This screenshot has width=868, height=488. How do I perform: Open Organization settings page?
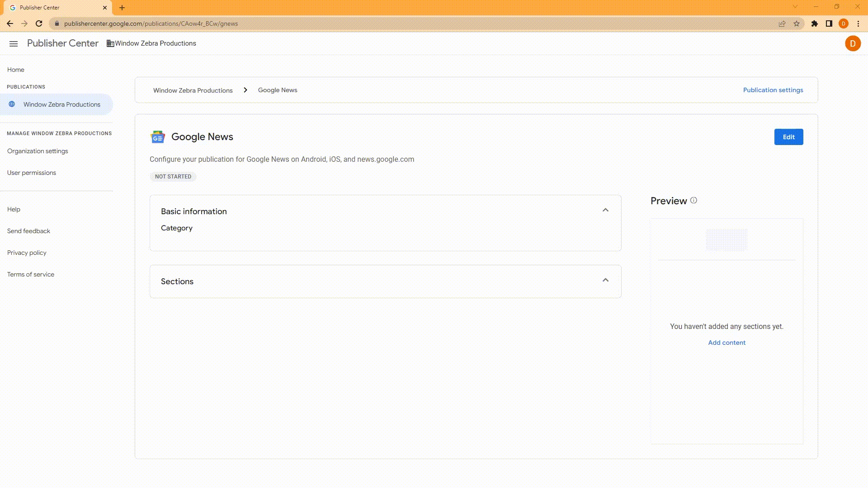point(38,151)
